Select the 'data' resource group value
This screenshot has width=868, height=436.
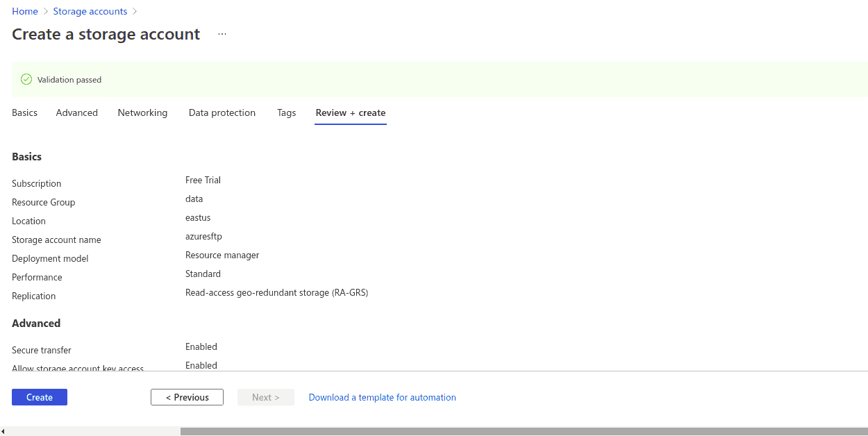194,199
